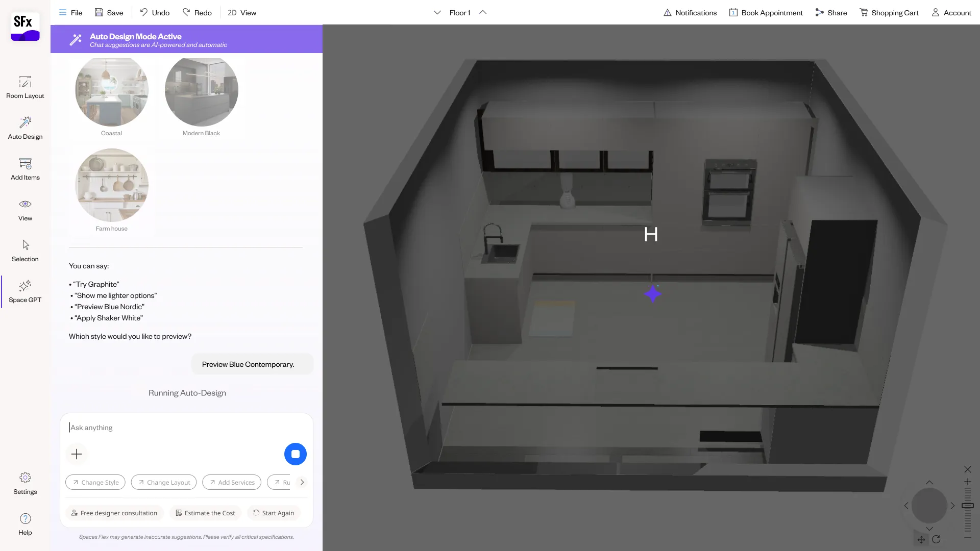Select the pan move tool icon
980x551 pixels.
tap(921, 540)
